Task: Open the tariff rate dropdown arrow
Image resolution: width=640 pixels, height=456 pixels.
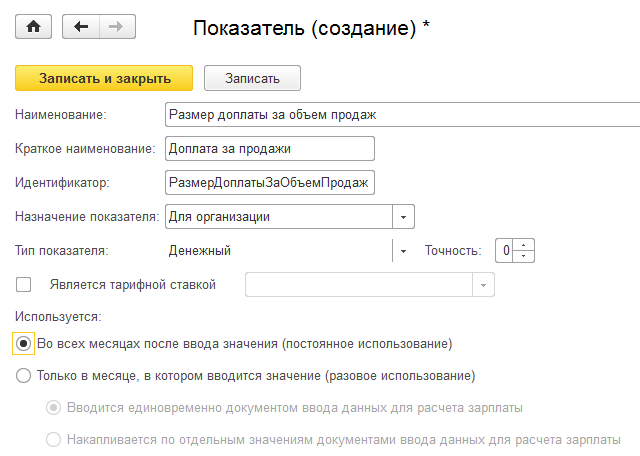Action: [484, 285]
